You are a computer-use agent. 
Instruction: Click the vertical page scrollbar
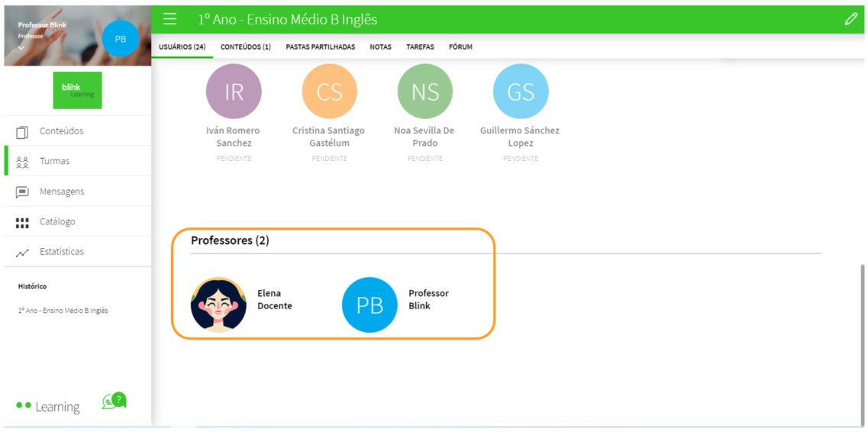click(x=863, y=343)
